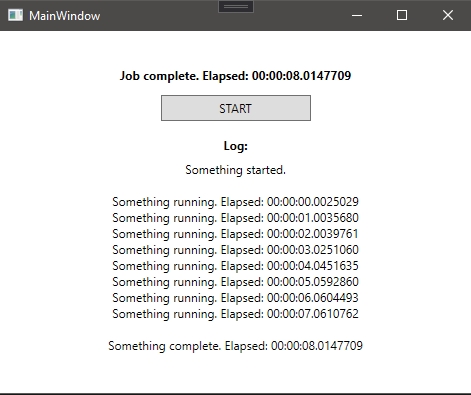
Task: Minimize the MainWindow window
Action: point(357,15)
